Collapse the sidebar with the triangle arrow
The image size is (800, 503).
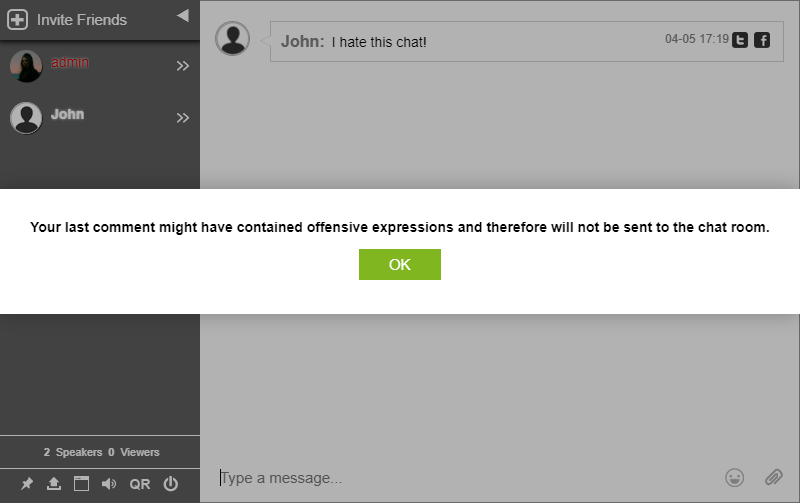[x=182, y=15]
